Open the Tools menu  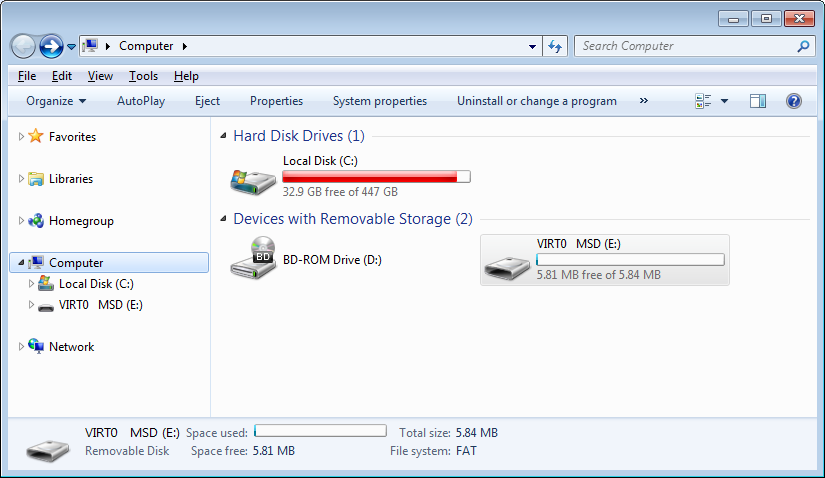point(144,76)
